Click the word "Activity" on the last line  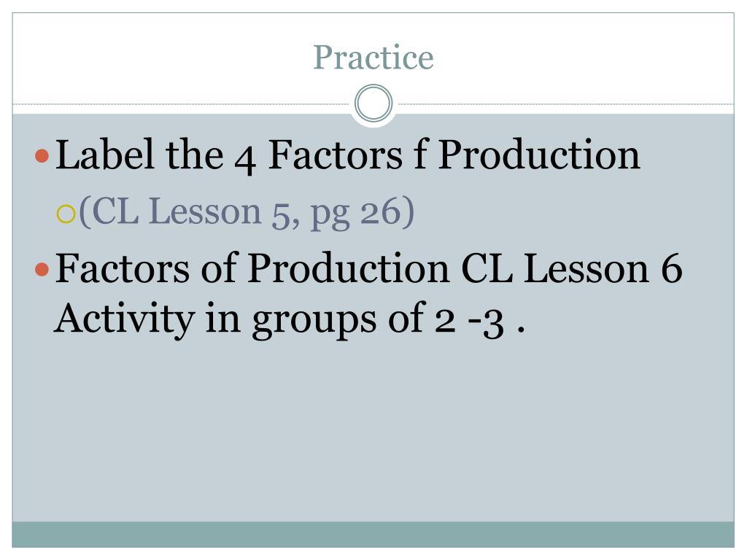pos(125,319)
